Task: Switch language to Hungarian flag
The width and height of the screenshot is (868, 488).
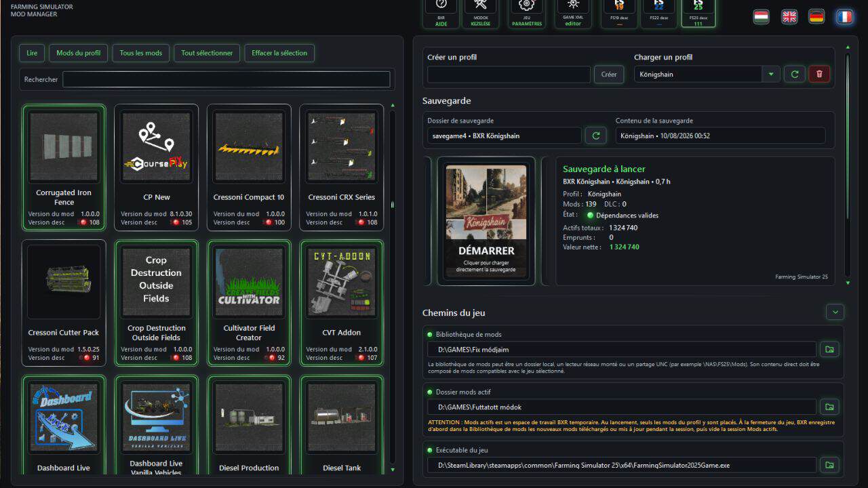Action: tap(761, 17)
